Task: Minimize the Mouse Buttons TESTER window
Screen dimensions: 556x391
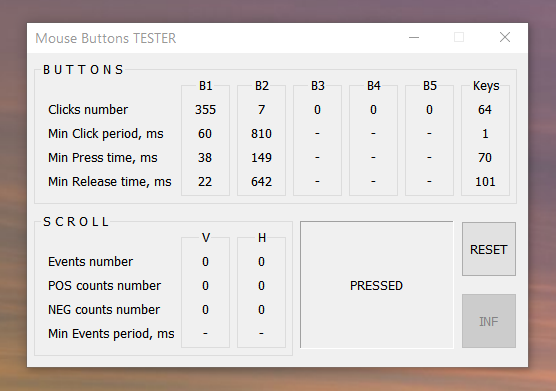Action: pos(414,38)
